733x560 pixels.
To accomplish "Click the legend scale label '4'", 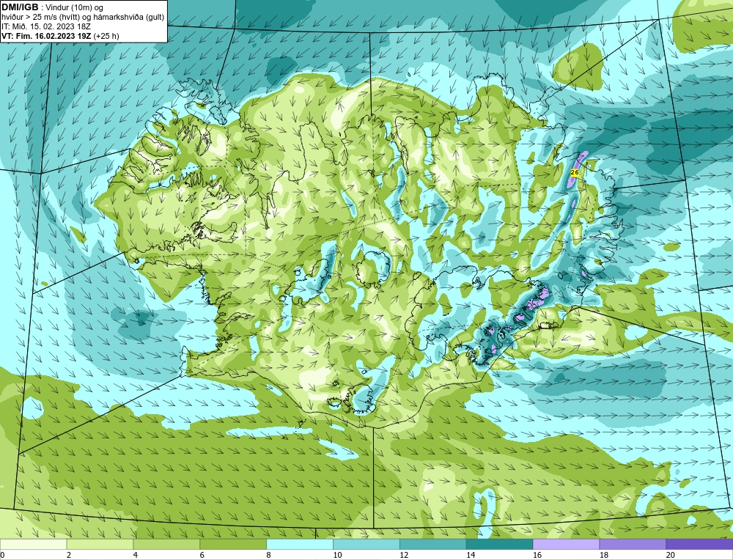I will coord(136,555).
